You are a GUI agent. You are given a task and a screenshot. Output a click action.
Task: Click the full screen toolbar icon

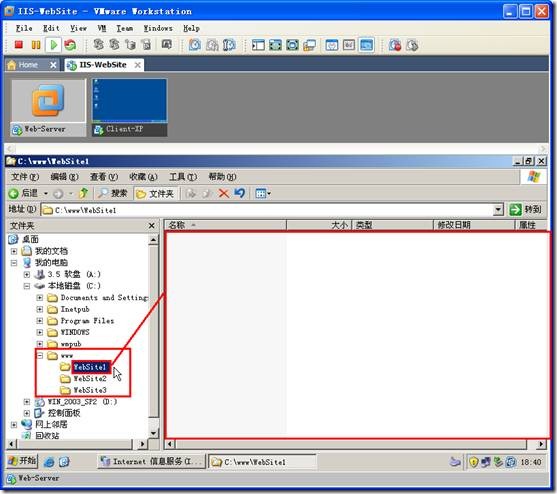pos(292,45)
